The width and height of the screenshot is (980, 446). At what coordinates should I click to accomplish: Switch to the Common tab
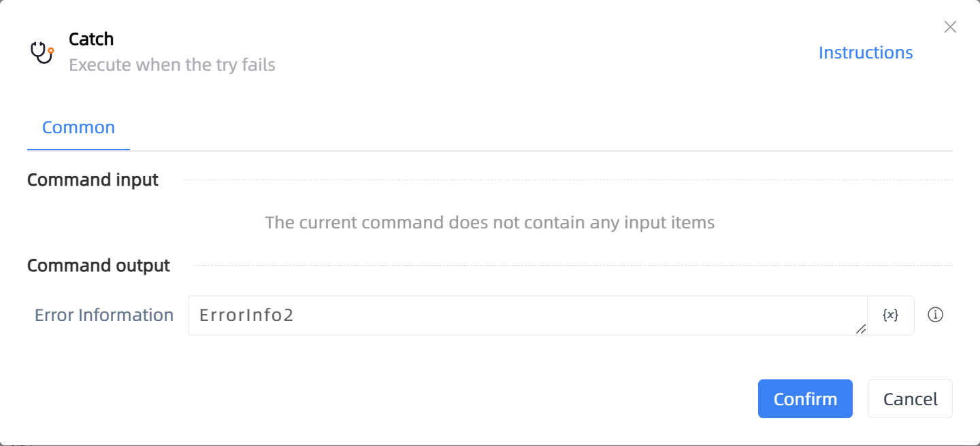(78, 128)
